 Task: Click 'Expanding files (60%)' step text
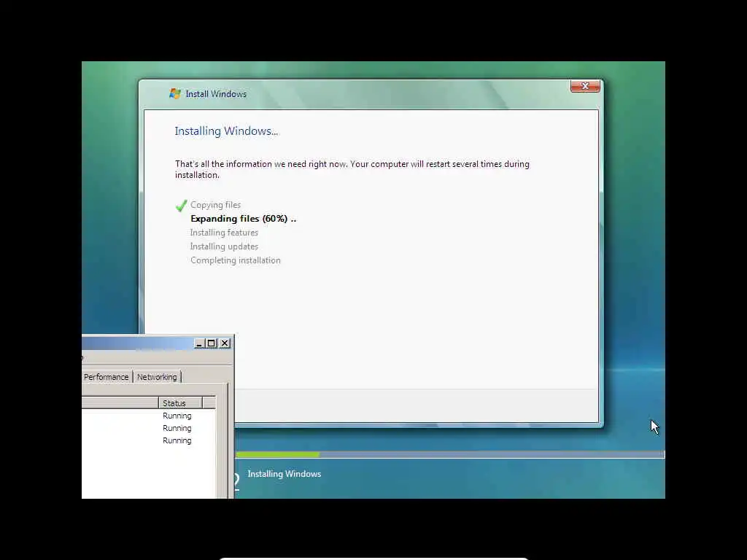(x=243, y=219)
